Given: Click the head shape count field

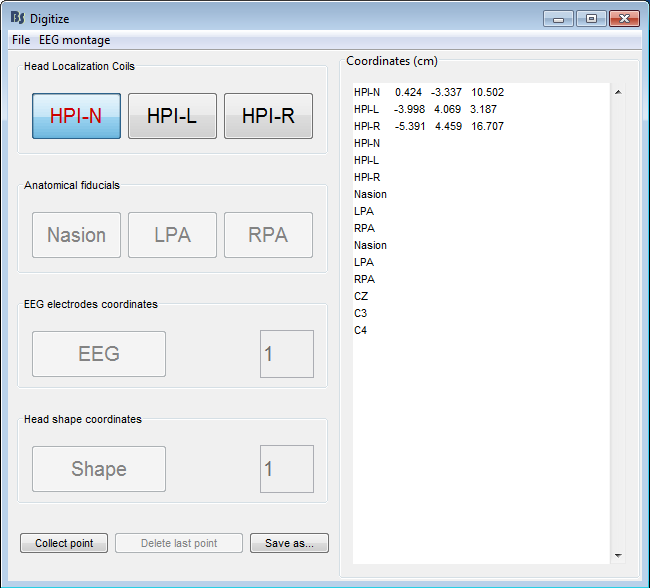Looking at the screenshot, I should click(286, 469).
